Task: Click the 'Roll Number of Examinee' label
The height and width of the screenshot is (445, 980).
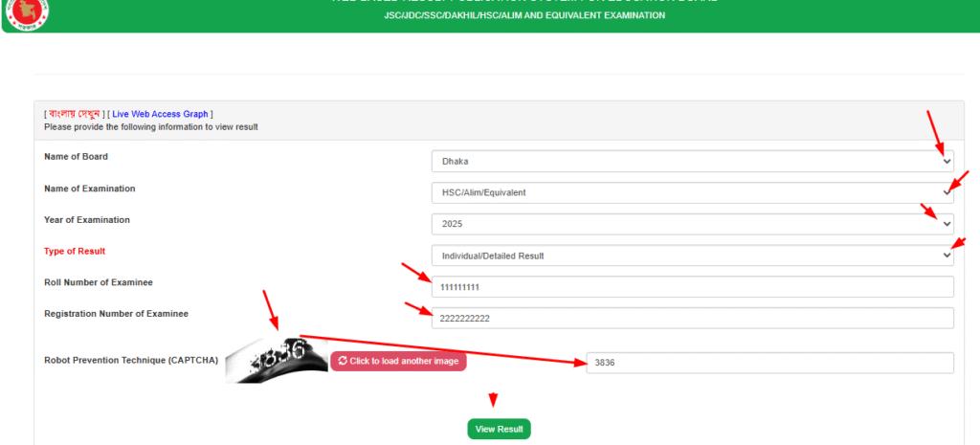Action: (99, 282)
